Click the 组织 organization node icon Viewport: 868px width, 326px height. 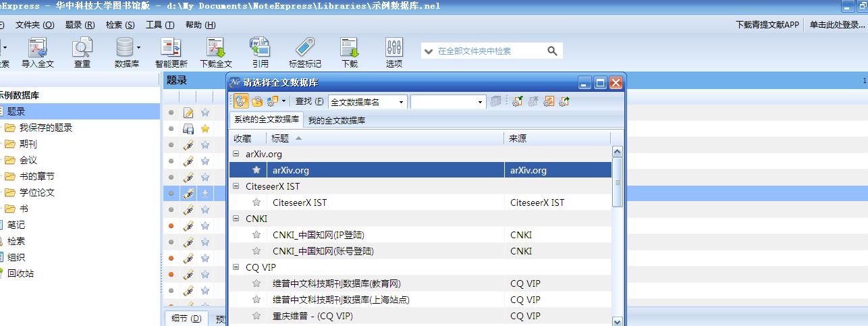tap(1, 257)
